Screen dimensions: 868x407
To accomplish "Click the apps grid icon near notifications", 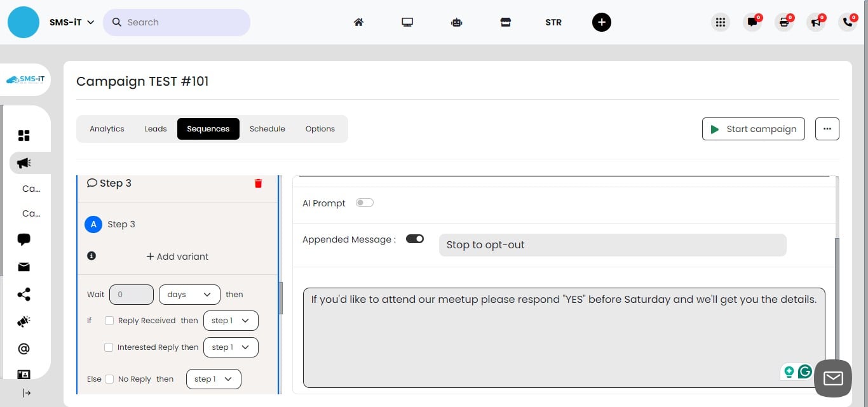I will [x=721, y=22].
